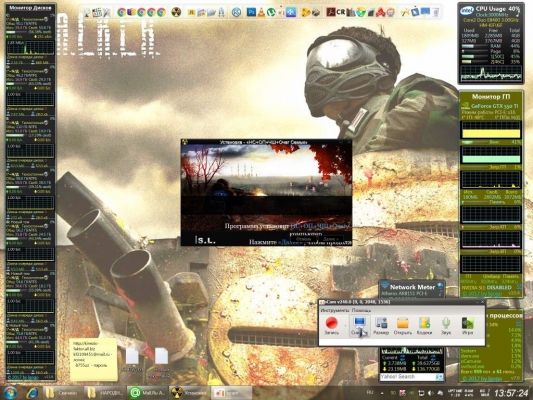
Task: Launch Internet Explorer from the taskbar
Action: click(32, 393)
